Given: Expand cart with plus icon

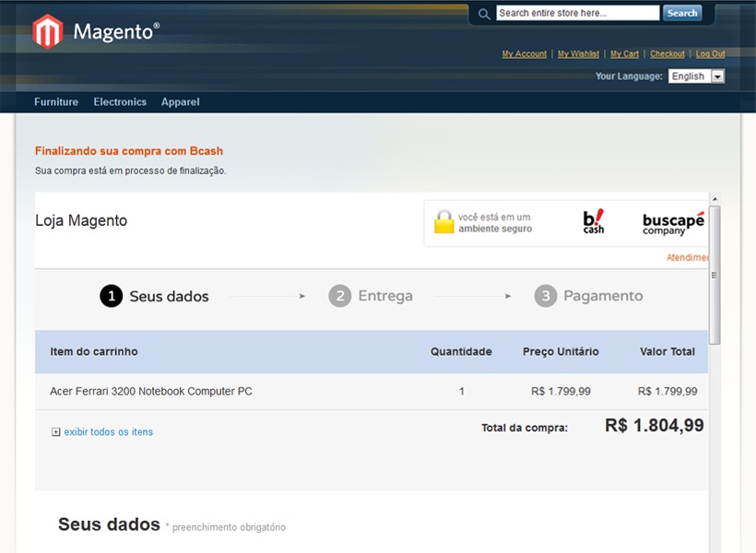Looking at the screenshot, I should click(56, 431).
